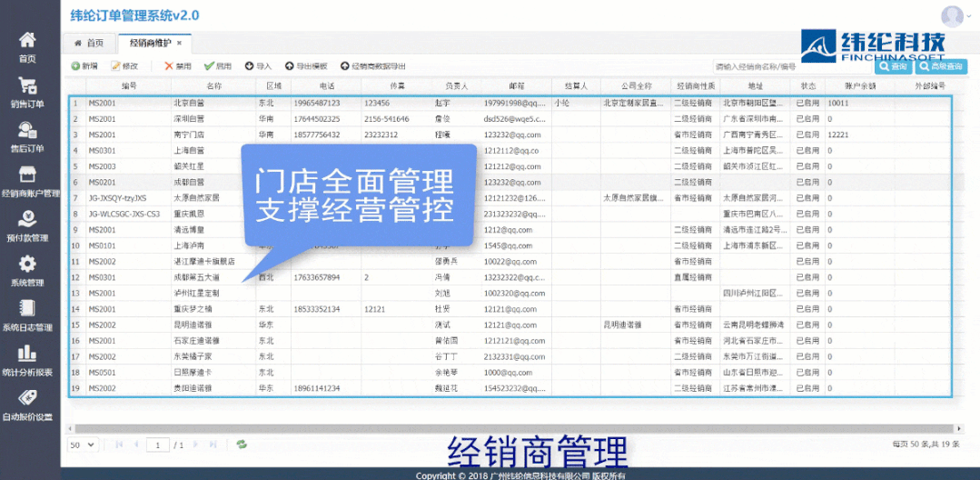Open 销售订单 in the sidebar
The height and width of the screenshot is (480, 980).
point(27,93)
